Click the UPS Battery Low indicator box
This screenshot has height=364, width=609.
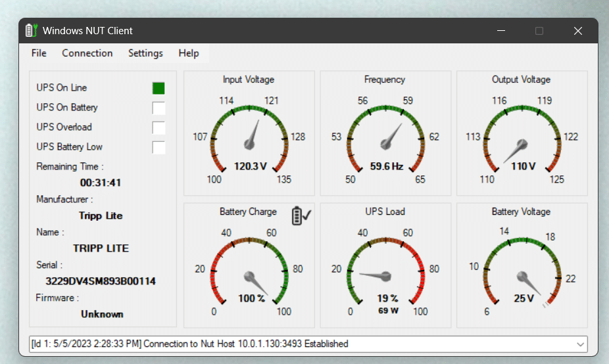pyautogui.click(x=158, y=147)
